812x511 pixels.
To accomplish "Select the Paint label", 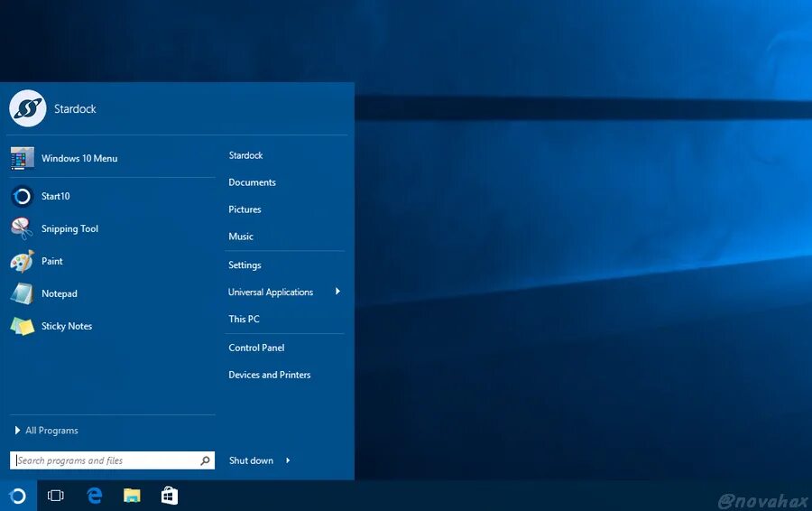I will coord(51,261).
